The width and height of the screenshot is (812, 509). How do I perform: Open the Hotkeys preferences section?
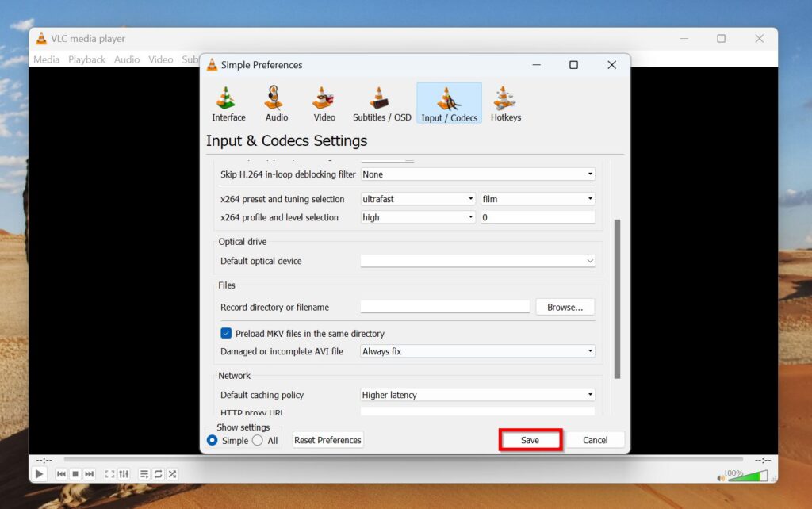click(x=505, y=101)
